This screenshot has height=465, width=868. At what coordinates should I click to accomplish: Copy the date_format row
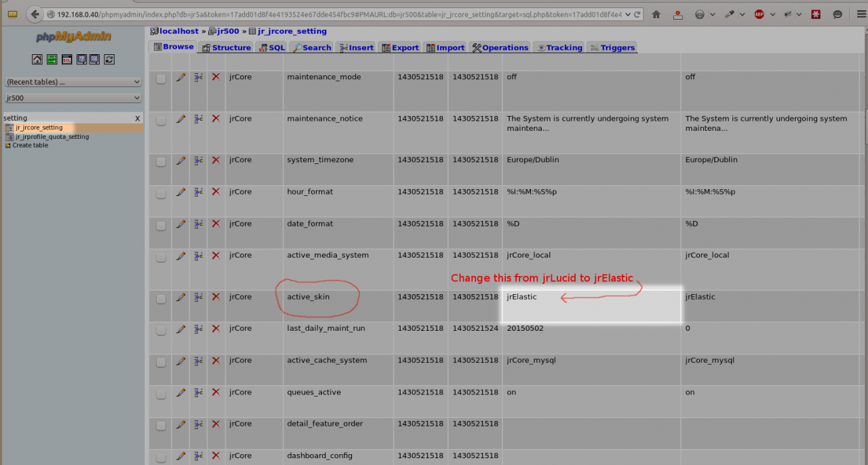(198, 224)
